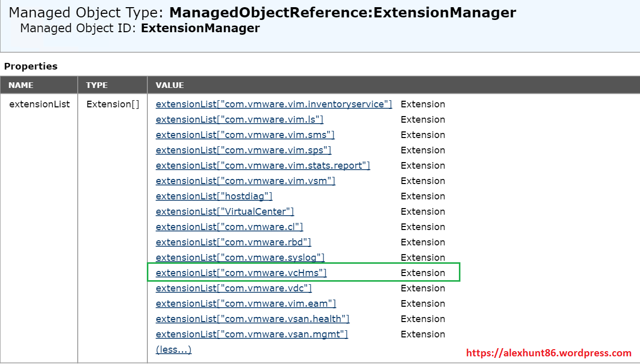Open the VirtualCenter extension link
Image resolution: width=640 pixels, height=364 pixels.
click(225, 212)
